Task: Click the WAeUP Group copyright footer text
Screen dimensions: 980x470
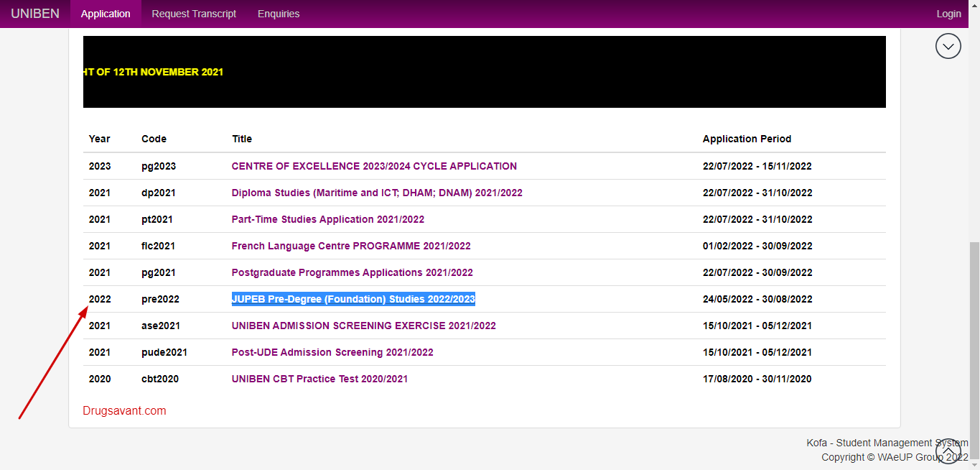Action: [x=895, y=457]
